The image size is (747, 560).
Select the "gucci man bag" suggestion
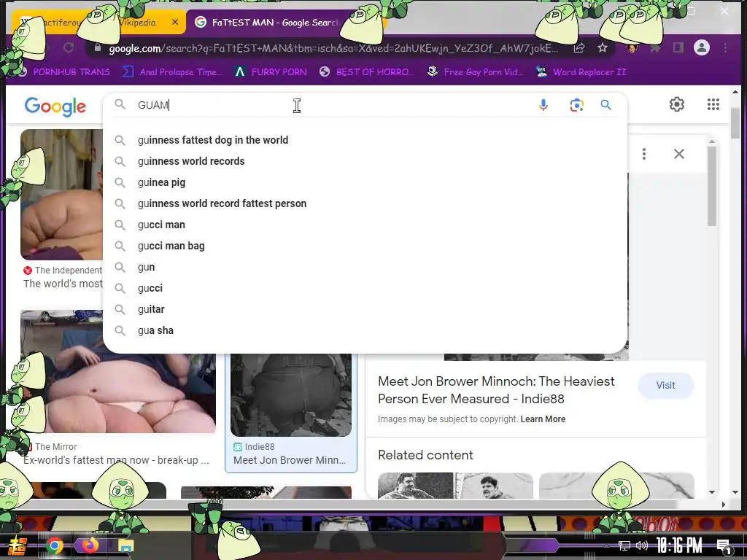coord(365,246)
